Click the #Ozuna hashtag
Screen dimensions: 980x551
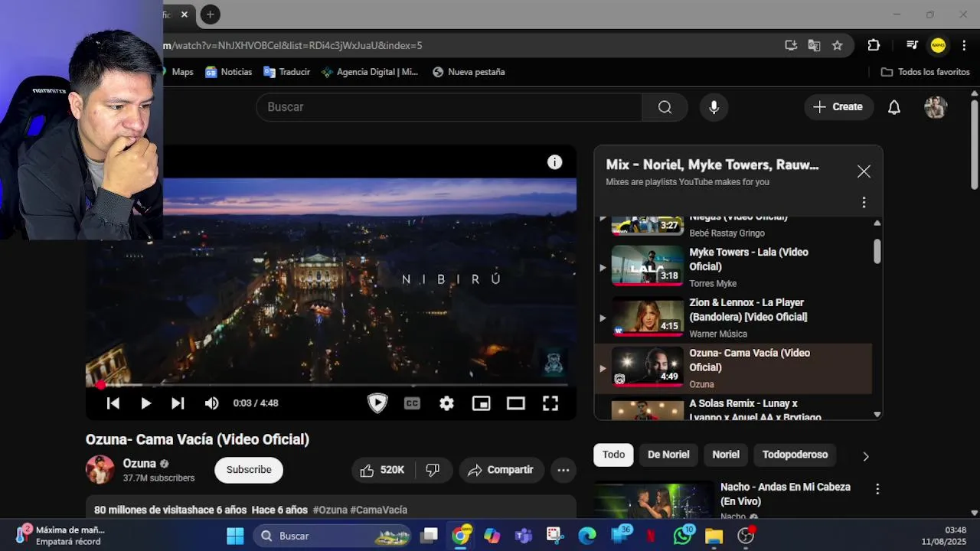point(330,510)
